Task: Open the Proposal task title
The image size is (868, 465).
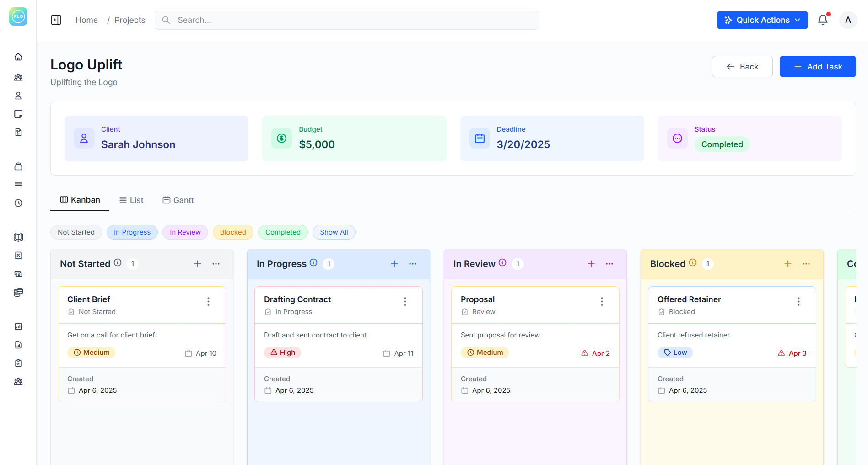Action: point(478,299)
